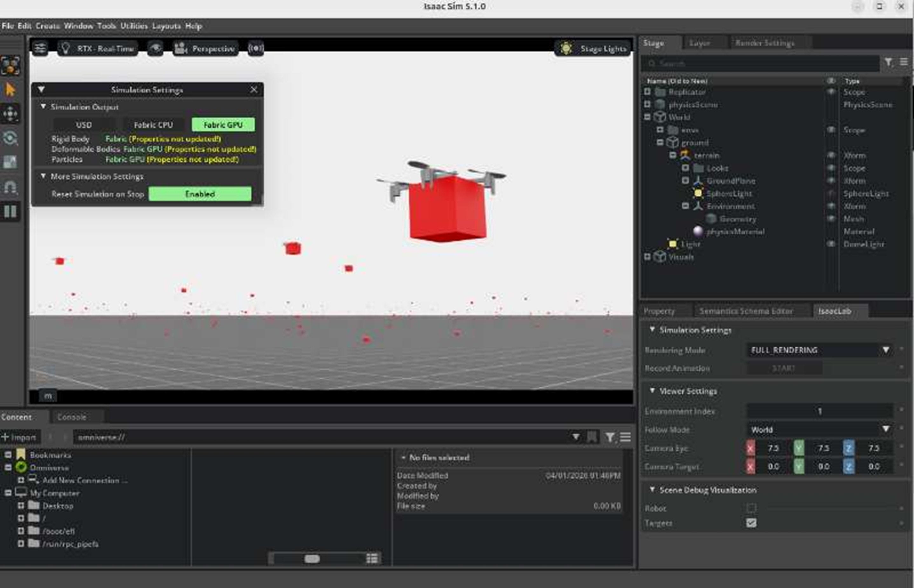Viewport: 914px width, 588px height.
Task: Collapse the Simulation Output section
Action: pos(43,106)
